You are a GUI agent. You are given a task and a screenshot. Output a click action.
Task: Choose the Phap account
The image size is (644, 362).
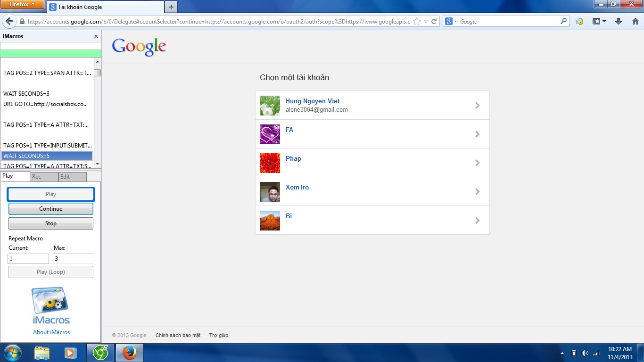(372, 163)
